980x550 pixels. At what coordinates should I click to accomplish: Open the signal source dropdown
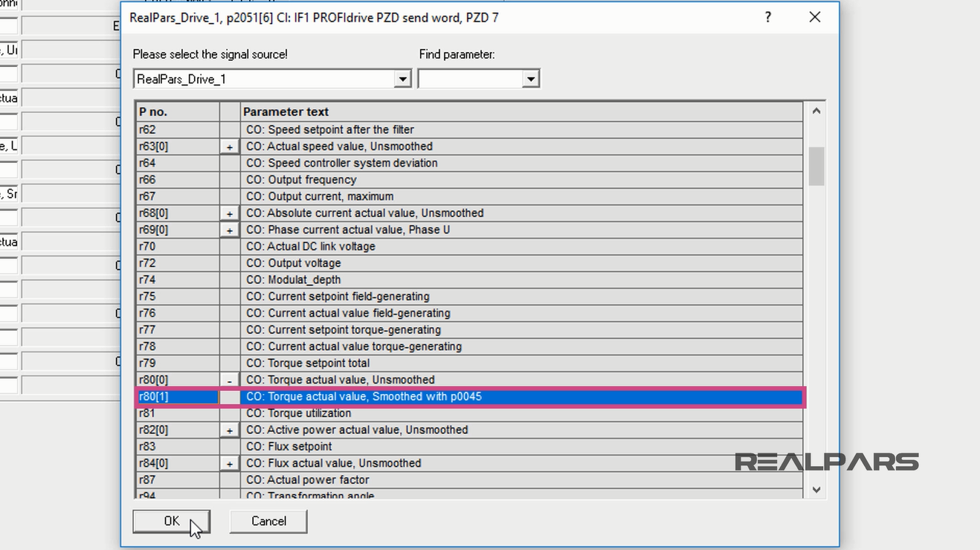click(x=402, y=78)
